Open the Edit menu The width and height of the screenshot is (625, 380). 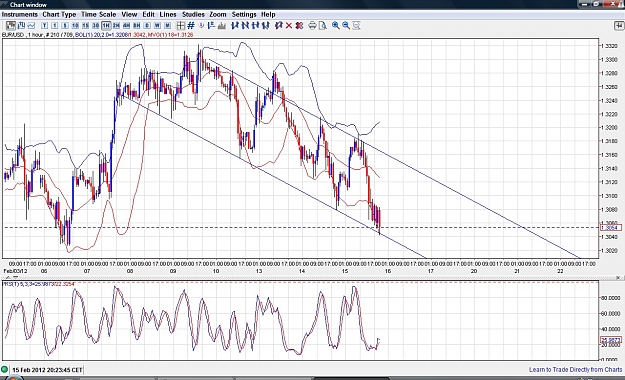point(148,14)
